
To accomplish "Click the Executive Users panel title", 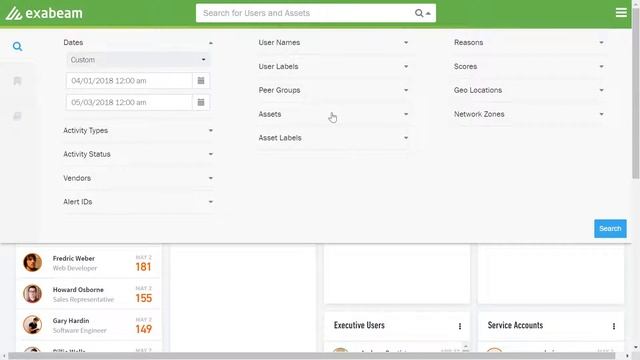I will pyautogui.click(x=359, y=325).
